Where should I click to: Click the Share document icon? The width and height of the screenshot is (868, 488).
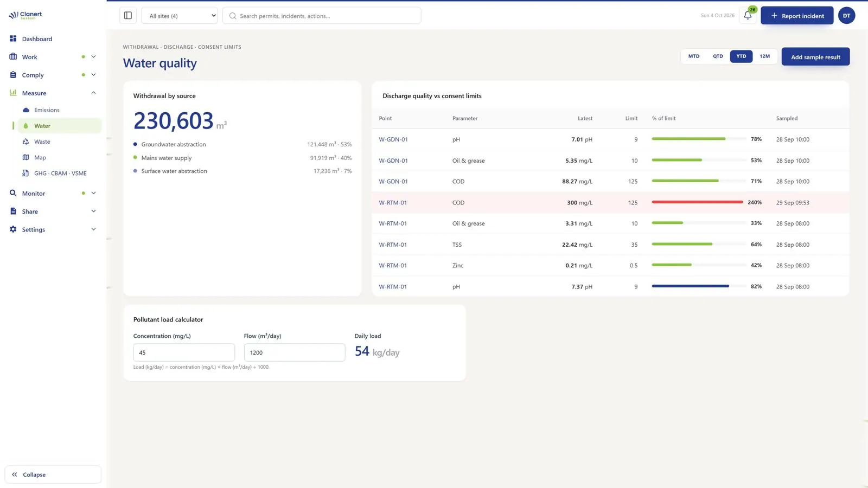[13, 211]
